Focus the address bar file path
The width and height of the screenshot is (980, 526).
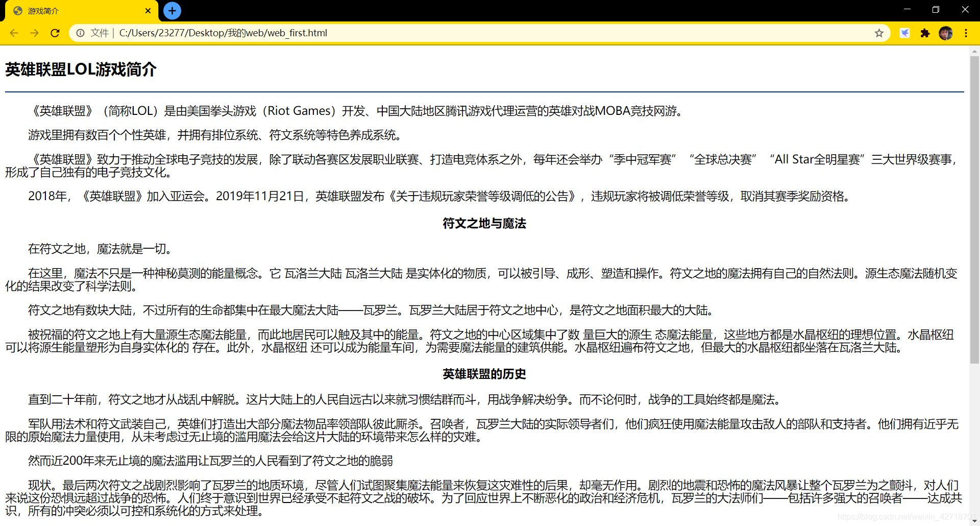click(223, 33)
